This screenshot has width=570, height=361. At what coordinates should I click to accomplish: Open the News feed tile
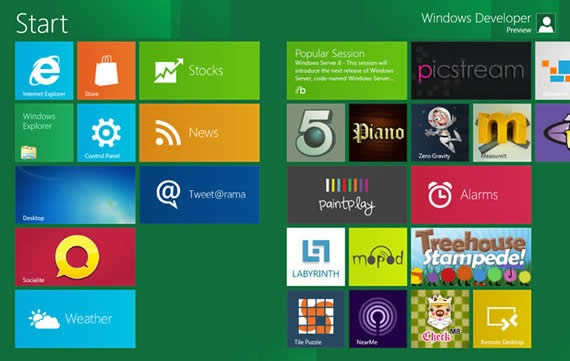click(199, 133)
